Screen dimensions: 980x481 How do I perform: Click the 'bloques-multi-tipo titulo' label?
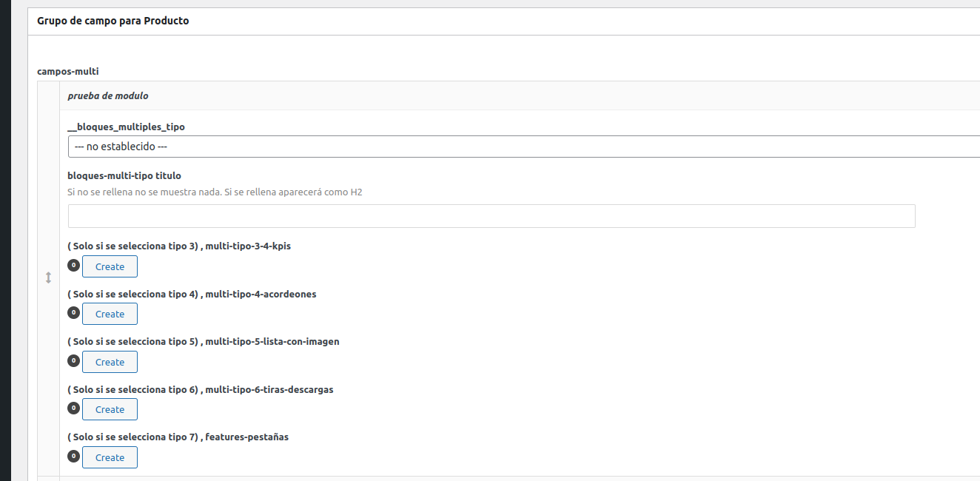click(x=124, y=175)
